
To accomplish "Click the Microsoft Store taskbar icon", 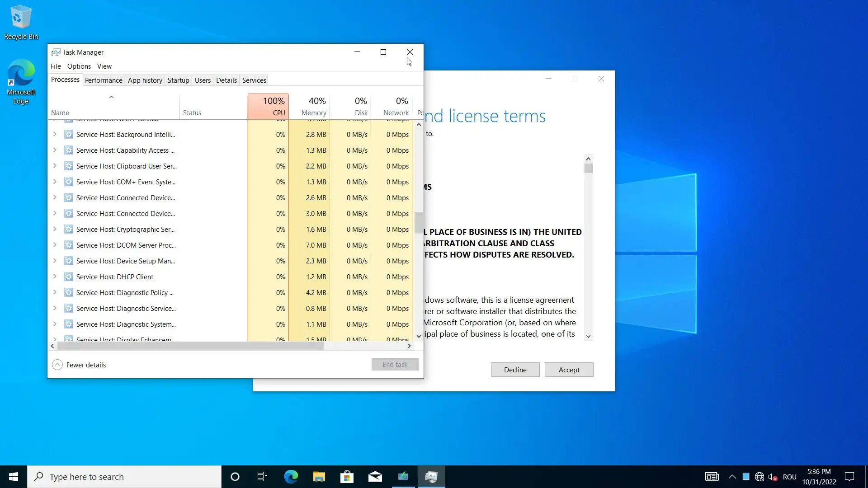I will [347, 477].
